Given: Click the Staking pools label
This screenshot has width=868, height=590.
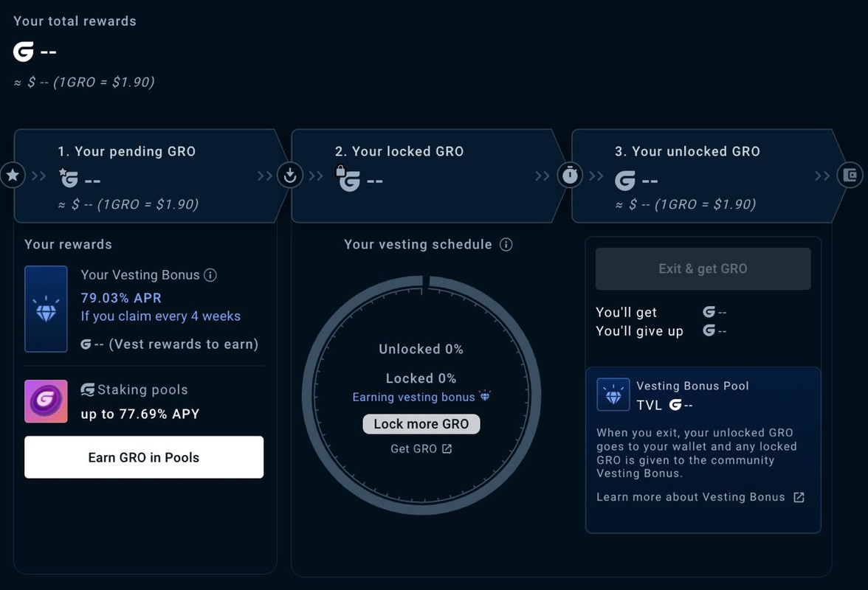Looking at the screenshot, I should [143, 390].
